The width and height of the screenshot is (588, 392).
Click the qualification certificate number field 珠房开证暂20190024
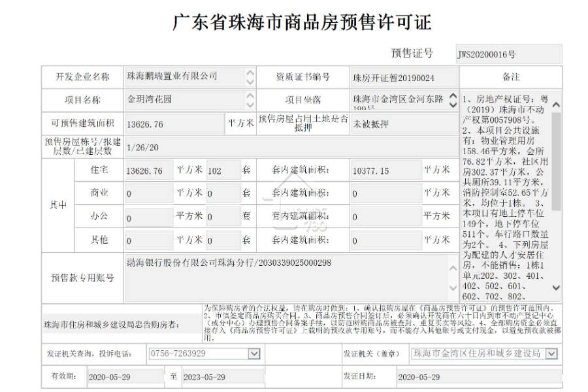tap(404, 78)
